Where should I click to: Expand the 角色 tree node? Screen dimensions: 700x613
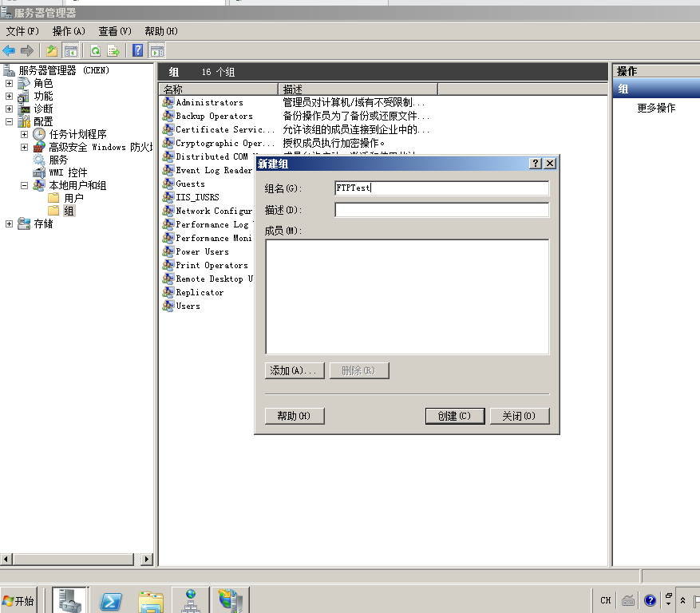pos(9,83)
